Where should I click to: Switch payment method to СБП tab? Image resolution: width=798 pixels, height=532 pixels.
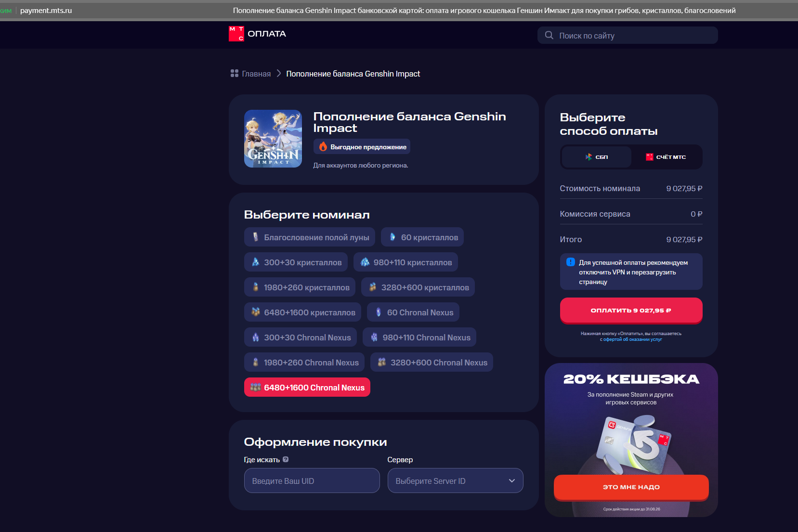[x=597, y=157]
